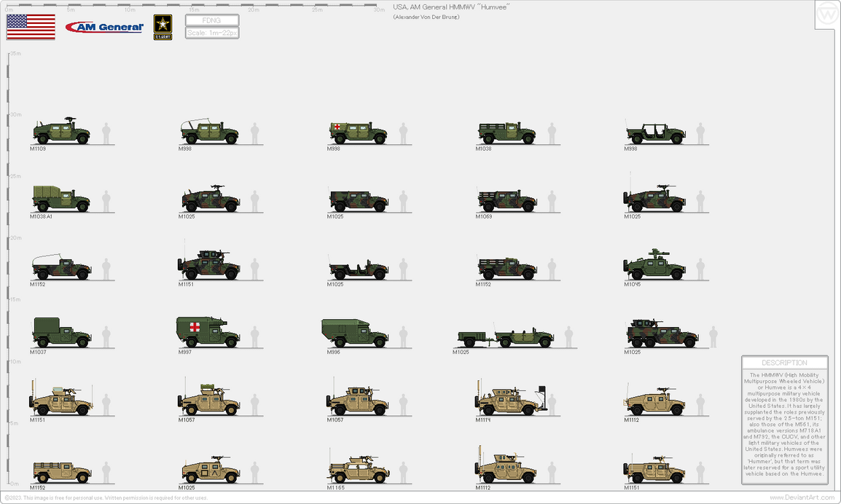This screenshot has height=504, width=841.
Task: Select the M998 Humvee with open bow frame
Action: (x=210, y=131)
